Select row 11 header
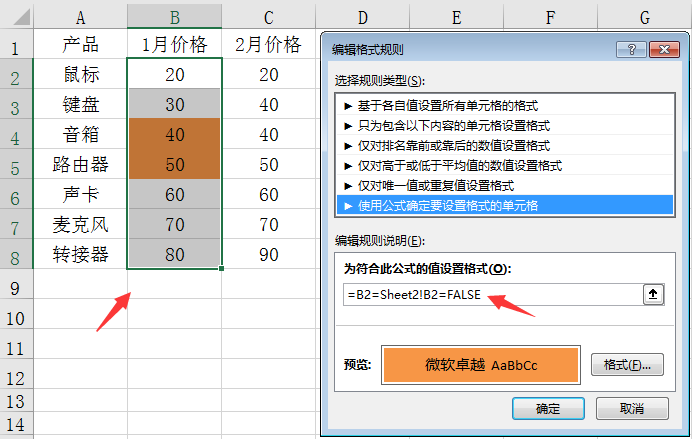Image resolution: width=692 pixels, height=439 pixels. tap(16, 344)
